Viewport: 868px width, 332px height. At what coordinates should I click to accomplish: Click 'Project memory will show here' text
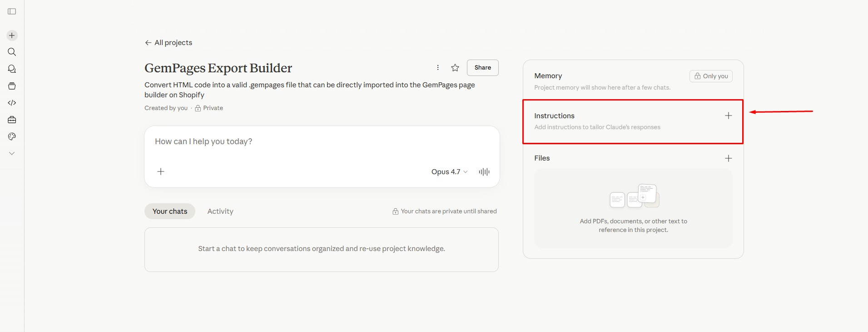tap(602, 88)
